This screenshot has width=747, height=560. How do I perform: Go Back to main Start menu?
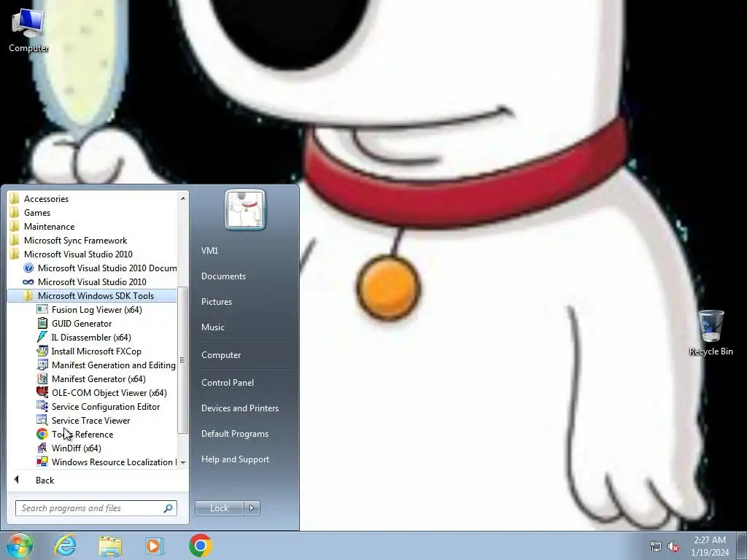click(x=44, y=481)
